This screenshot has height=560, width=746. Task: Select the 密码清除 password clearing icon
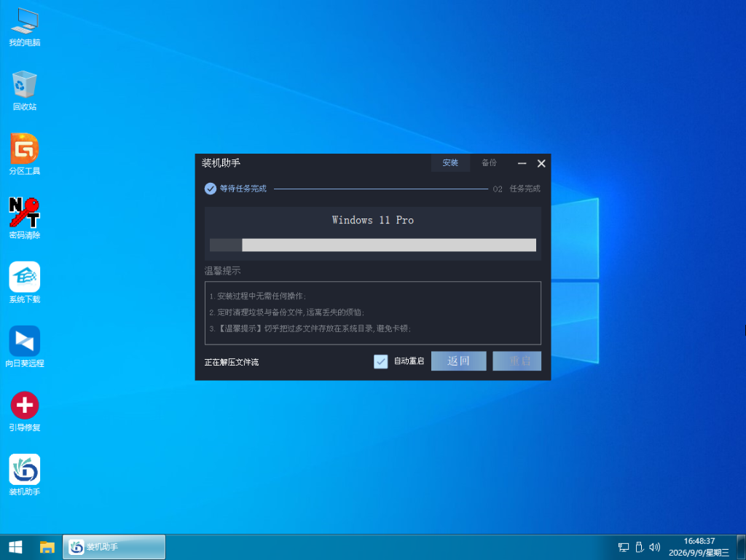[25, 218]
